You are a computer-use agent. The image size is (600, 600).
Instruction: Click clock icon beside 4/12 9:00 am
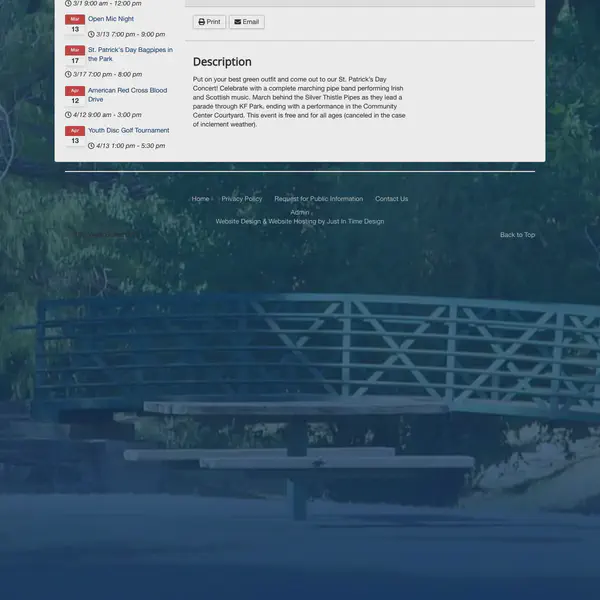pyautogui.click(x=68, y=115)
